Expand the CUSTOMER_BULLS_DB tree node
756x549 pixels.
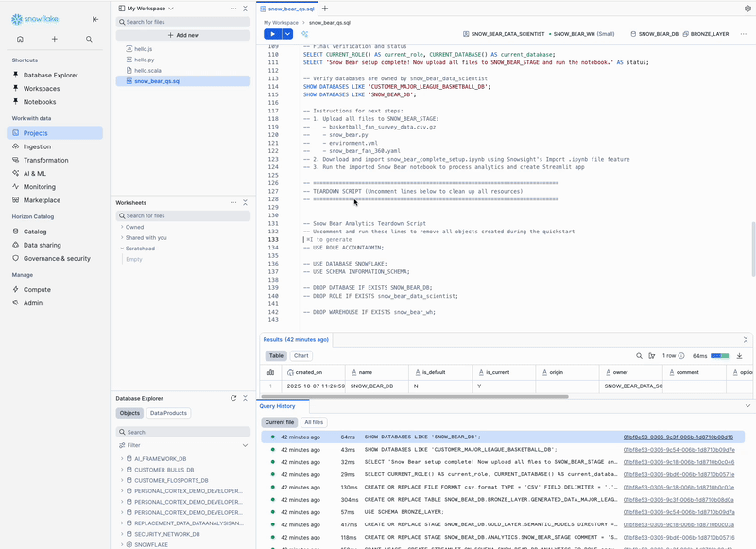point(122,469)
